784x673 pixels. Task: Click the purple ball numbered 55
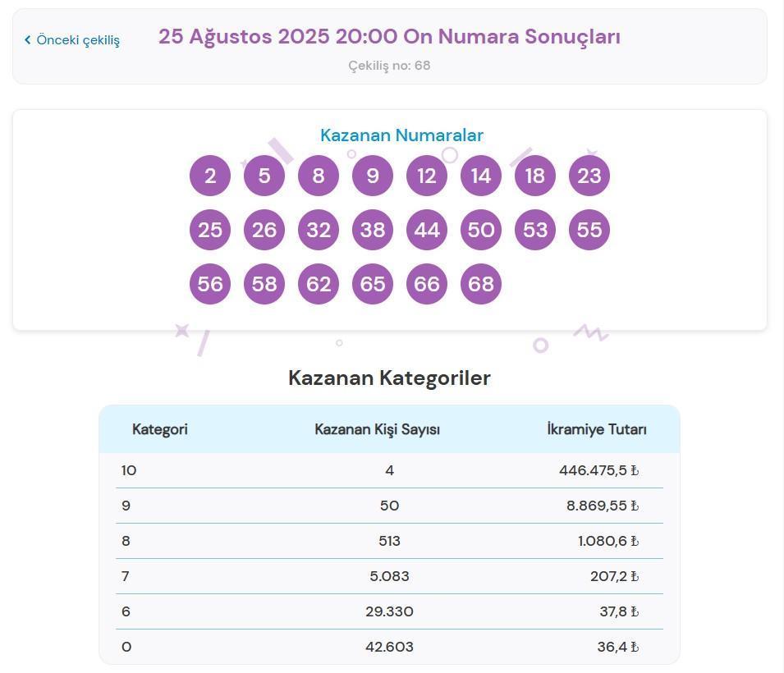(589, 230)
